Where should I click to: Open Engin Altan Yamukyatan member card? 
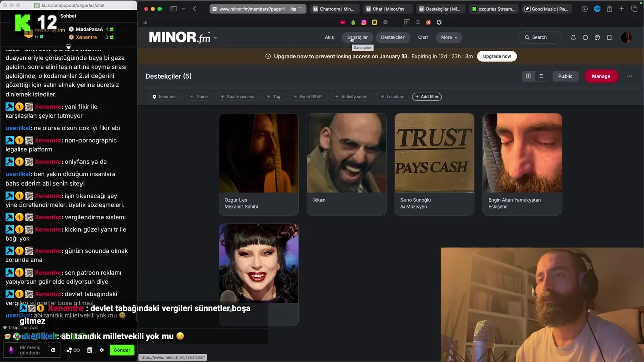tap(522, 164)
